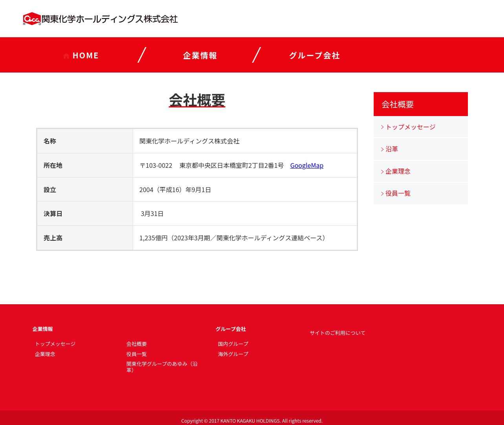The width and height of the screenshot is (504, 425).
Task: Click the 決算日 table header cell
Action: coord(85,214)
